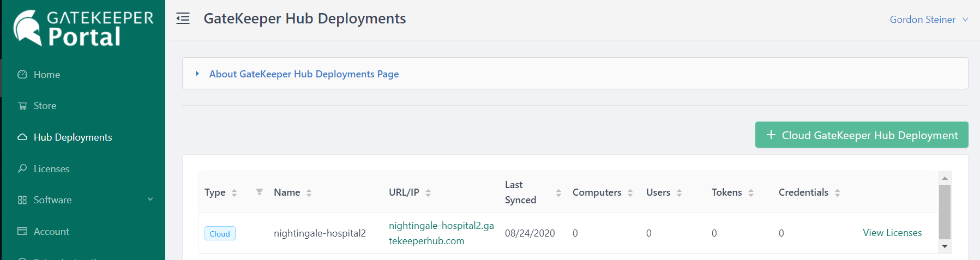Open View Licenses for nightingale-hospital2

[x=892, y=233]
